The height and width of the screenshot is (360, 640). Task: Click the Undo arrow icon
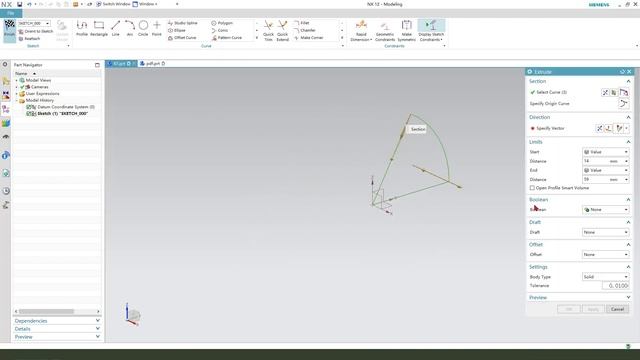29,4
